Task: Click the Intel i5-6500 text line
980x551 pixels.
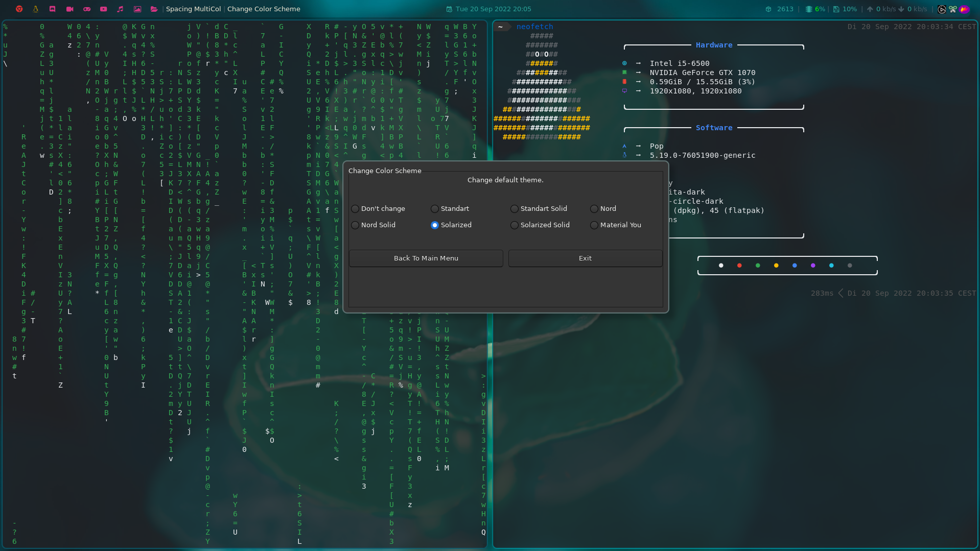Action: coord(680,63)
